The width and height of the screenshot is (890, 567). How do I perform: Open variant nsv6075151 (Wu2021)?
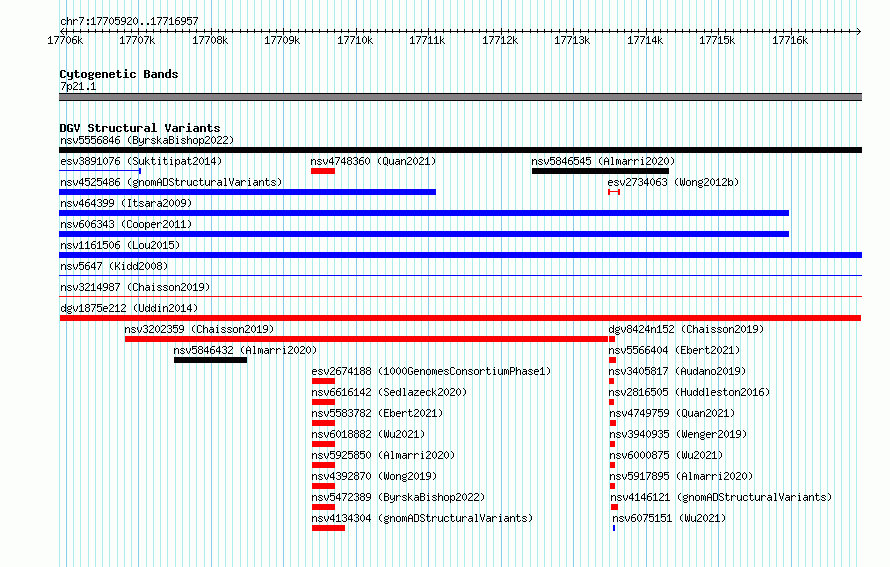click(669, 518)
